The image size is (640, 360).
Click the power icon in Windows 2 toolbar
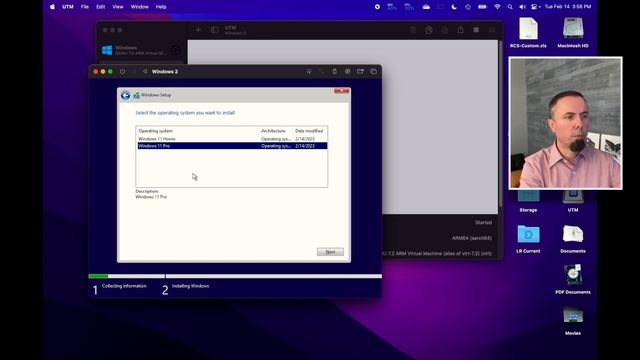coord(122,71)
